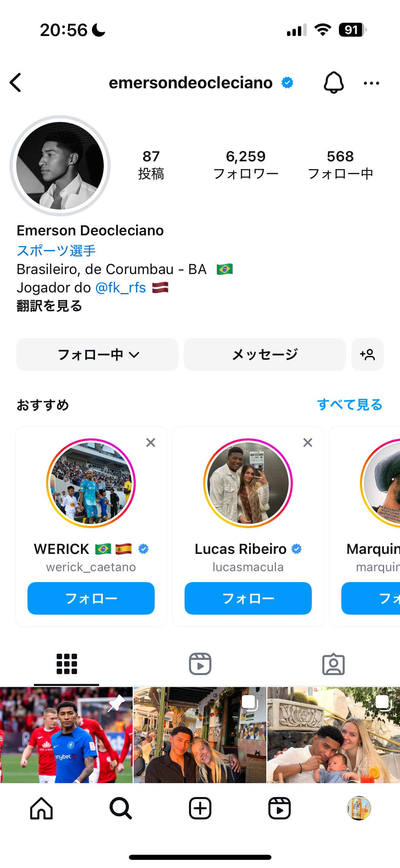Go to Home feed icon
Screen dimensions: 400x868
click(41, 808)
